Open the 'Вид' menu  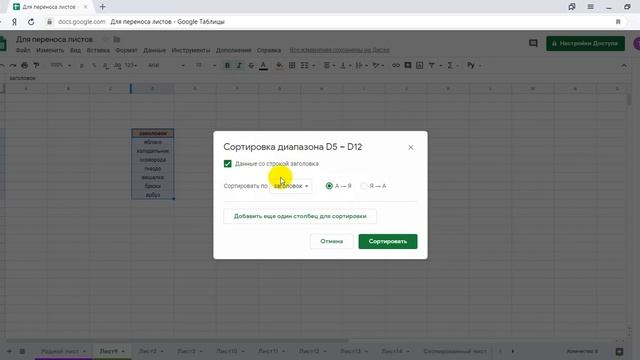(x=76, y=50)
